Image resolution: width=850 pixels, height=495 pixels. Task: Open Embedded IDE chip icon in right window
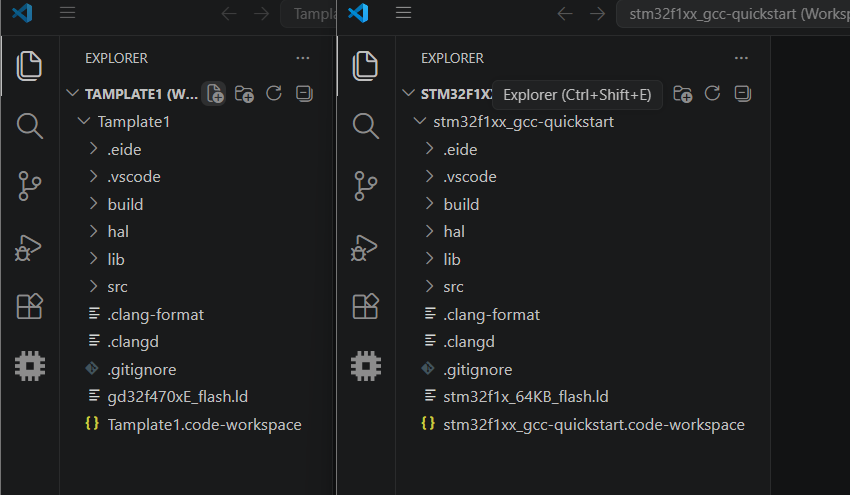pyautogui.click(x=366, y=366)
